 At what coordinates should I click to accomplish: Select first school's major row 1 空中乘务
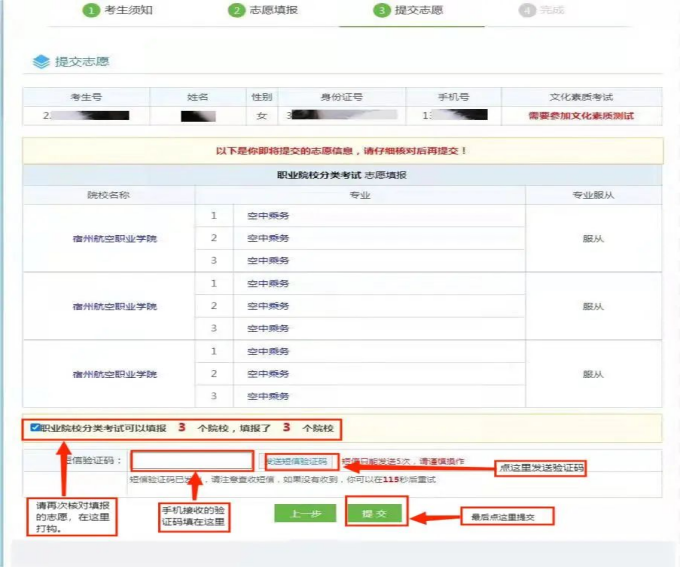point(270,215)
